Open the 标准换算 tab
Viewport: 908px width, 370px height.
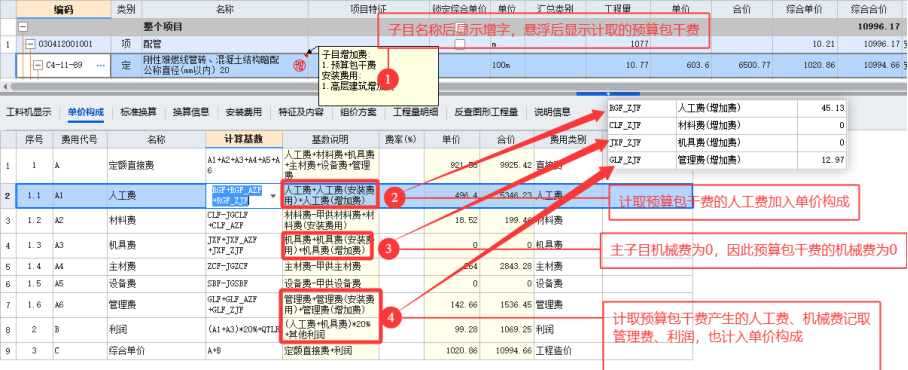pos(138,112)
